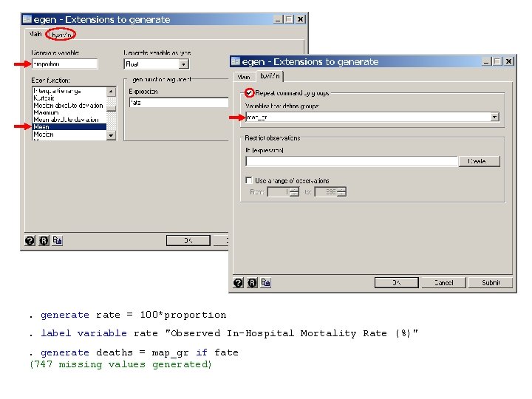Close the front egen window
Viewport: 532px width, 399px height.
(508, 61)
